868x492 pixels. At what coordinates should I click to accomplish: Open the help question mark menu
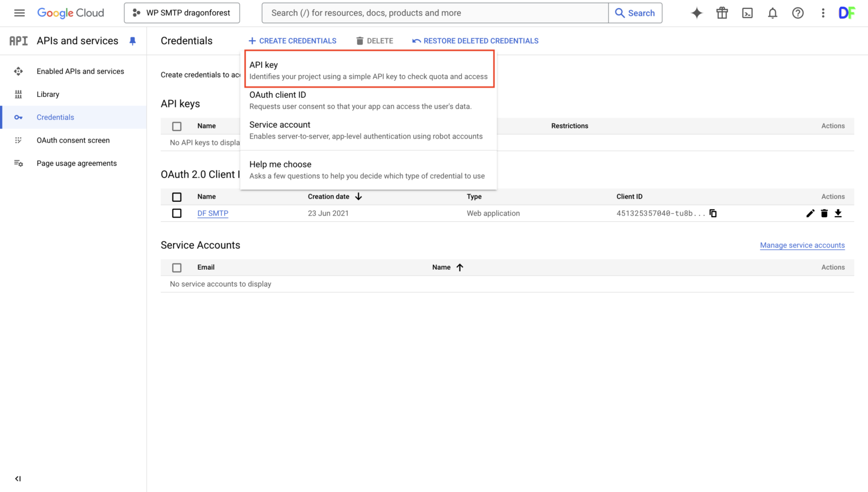pyautogui.click(x=798, y=13)
